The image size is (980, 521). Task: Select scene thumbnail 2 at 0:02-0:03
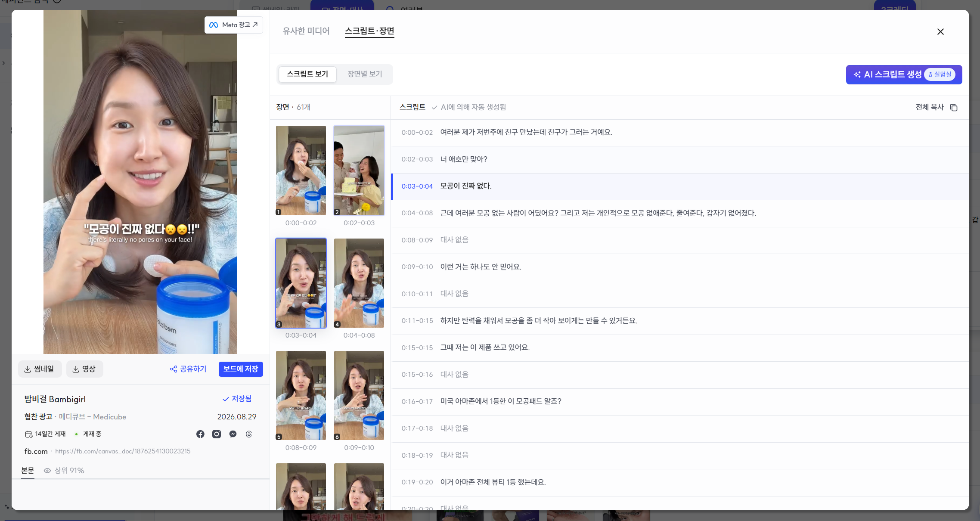(x=359, y=171)
